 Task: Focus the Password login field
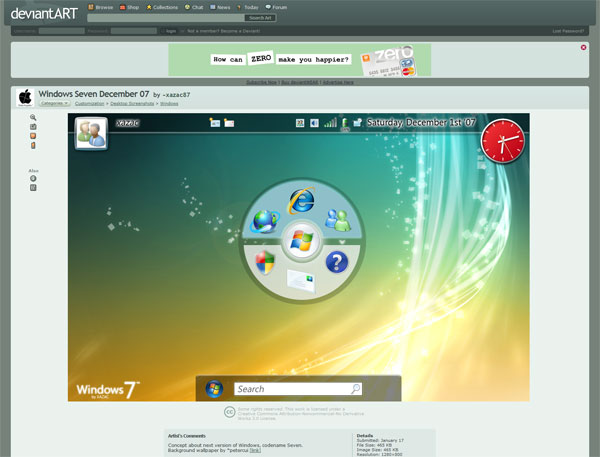tap(134, 31)
